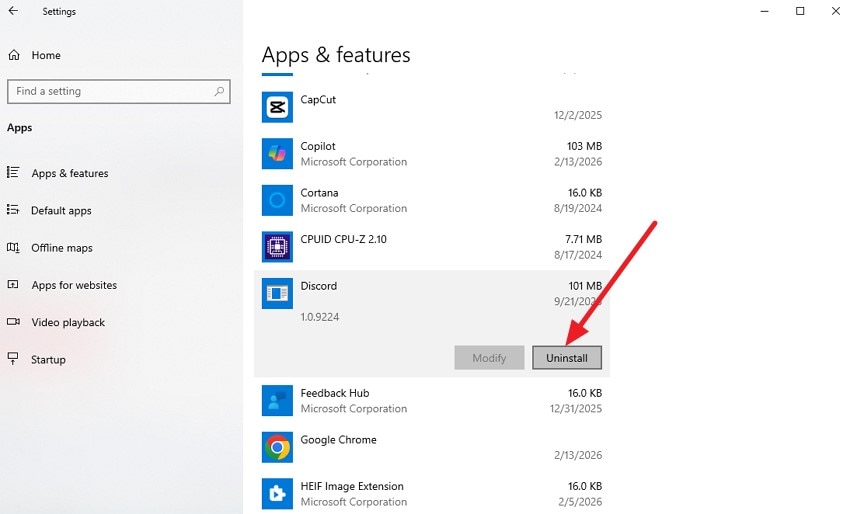Click the Apps & features page heading
Image resolution: width=850 pixels, height=514 pixels.
click(x=336, y=55)
